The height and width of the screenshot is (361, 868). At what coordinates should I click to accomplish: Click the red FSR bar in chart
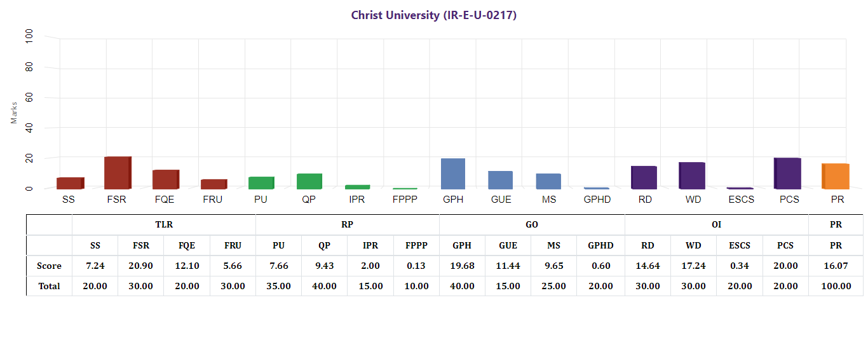pos(118,173)
